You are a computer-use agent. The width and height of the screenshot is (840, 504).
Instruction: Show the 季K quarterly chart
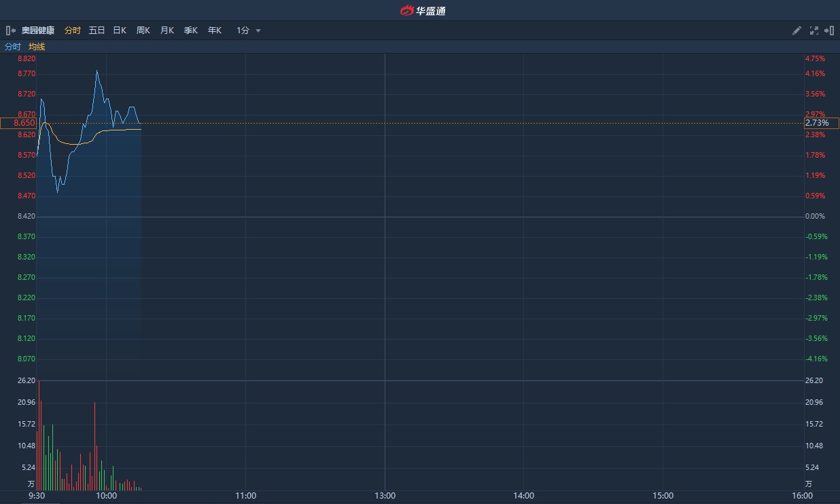(191, 31)
